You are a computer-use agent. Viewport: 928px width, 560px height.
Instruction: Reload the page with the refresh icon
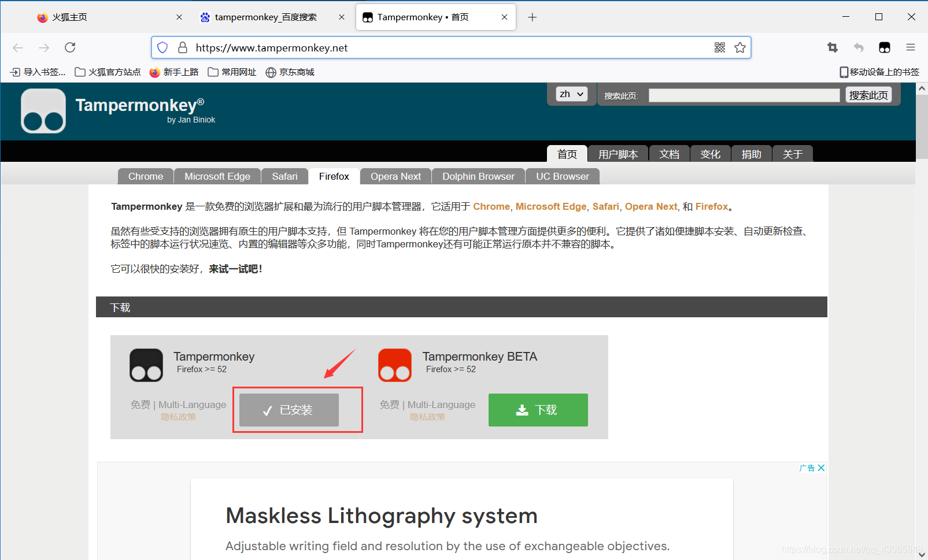coord(70,47)
